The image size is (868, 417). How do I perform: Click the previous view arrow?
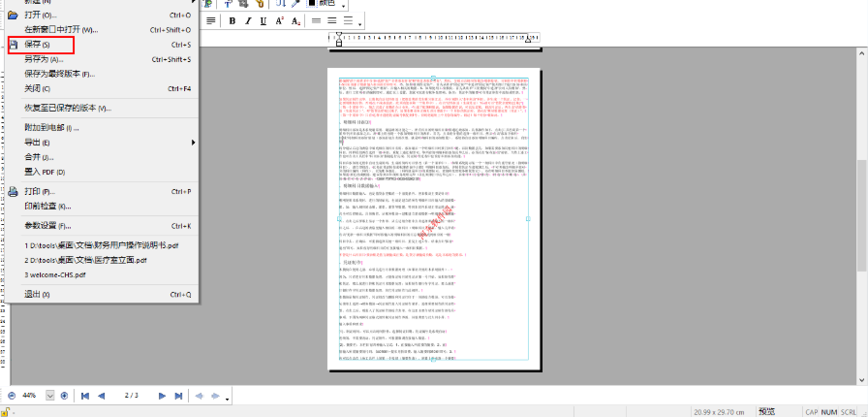[200, 396]
